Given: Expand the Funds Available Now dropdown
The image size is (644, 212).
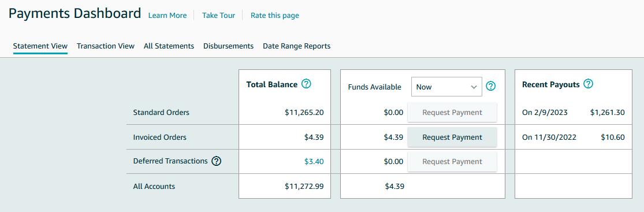Looking at the screenshot, I should pyautogui.click(x=446, y=87).
